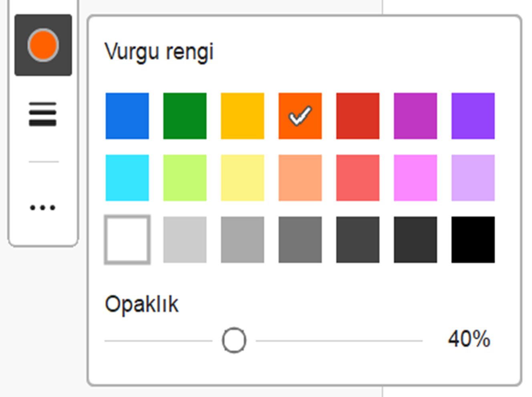Click the hamburger-style stroke width icon
Screen dimensions: 532x397
point(42,113)
